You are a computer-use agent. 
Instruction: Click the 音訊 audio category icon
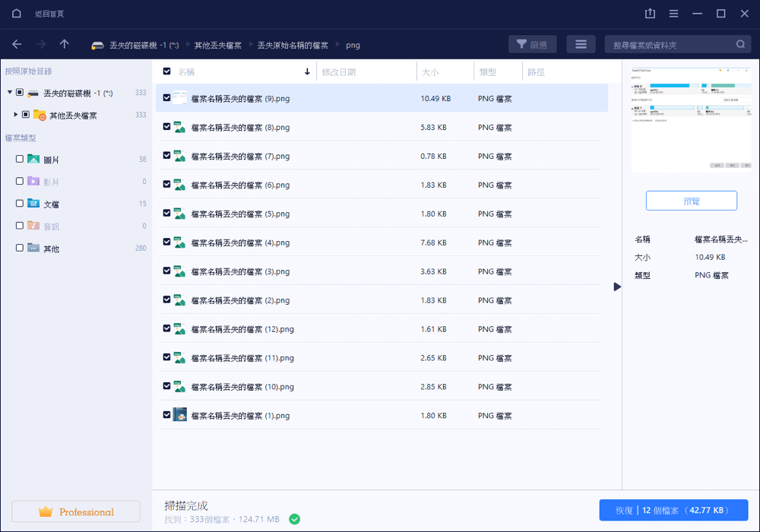(x=33, y=226)
